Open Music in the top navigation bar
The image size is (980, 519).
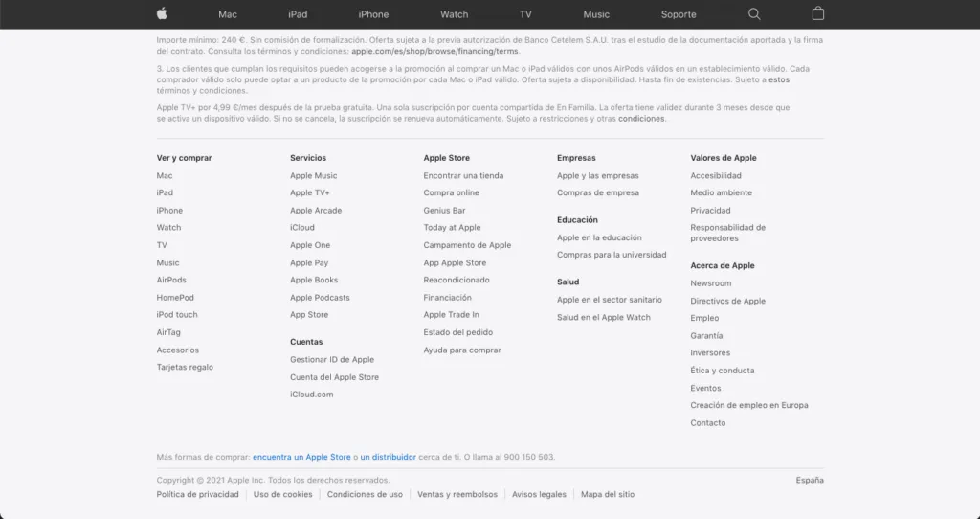tap(596, 14)
